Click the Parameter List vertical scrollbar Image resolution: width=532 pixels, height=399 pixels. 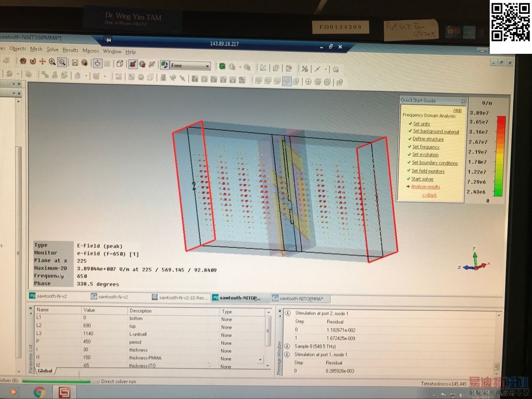(268, 340)
